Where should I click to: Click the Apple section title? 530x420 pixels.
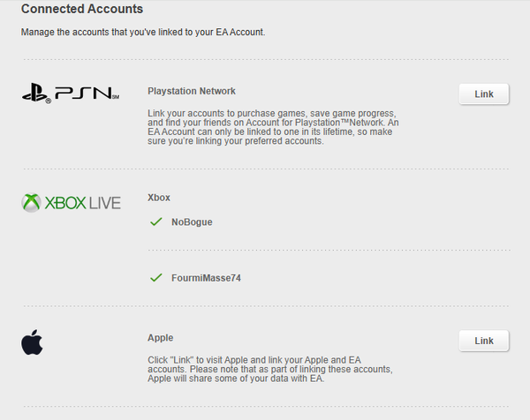[x=161, y=337]
